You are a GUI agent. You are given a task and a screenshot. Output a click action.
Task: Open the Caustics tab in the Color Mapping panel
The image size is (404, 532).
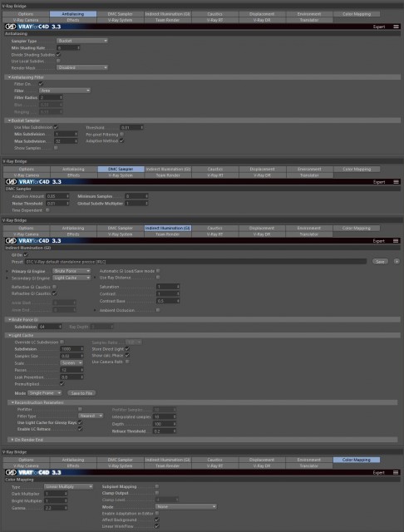click(x=214, y=460)
